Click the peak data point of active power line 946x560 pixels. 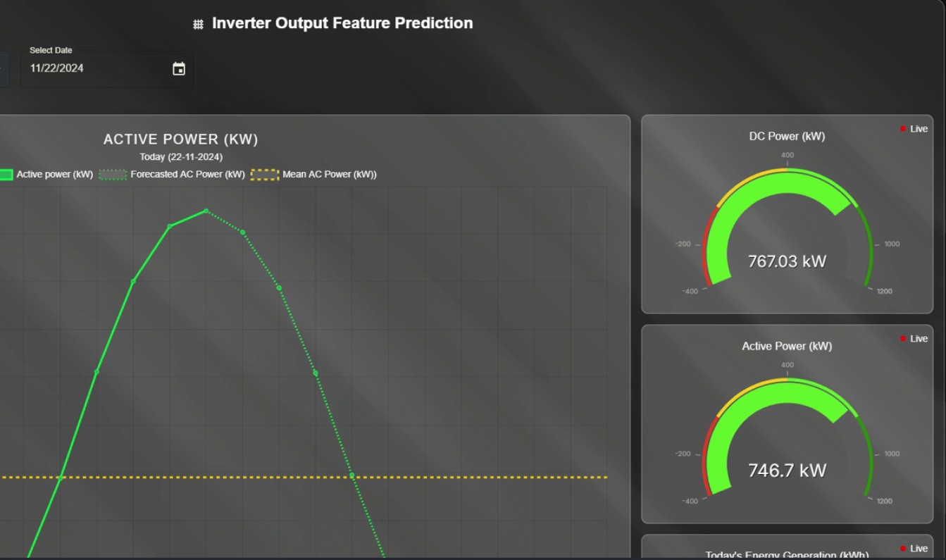(206, 211)
